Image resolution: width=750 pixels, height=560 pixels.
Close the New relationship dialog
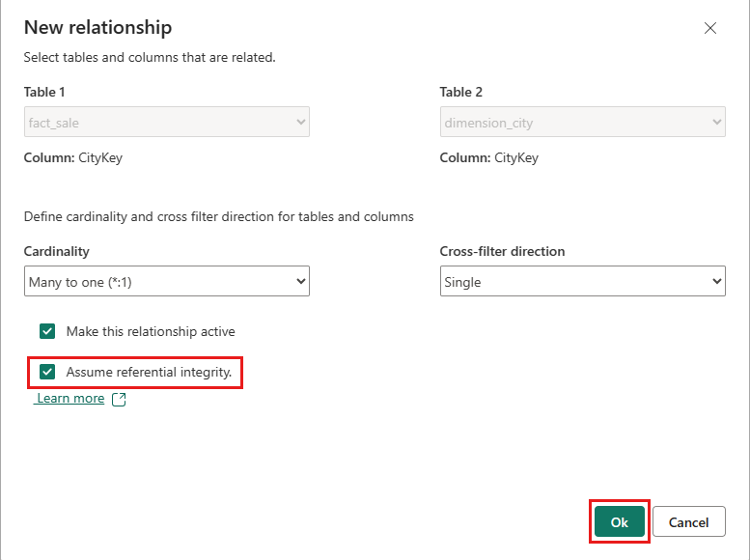pos(710,28)
